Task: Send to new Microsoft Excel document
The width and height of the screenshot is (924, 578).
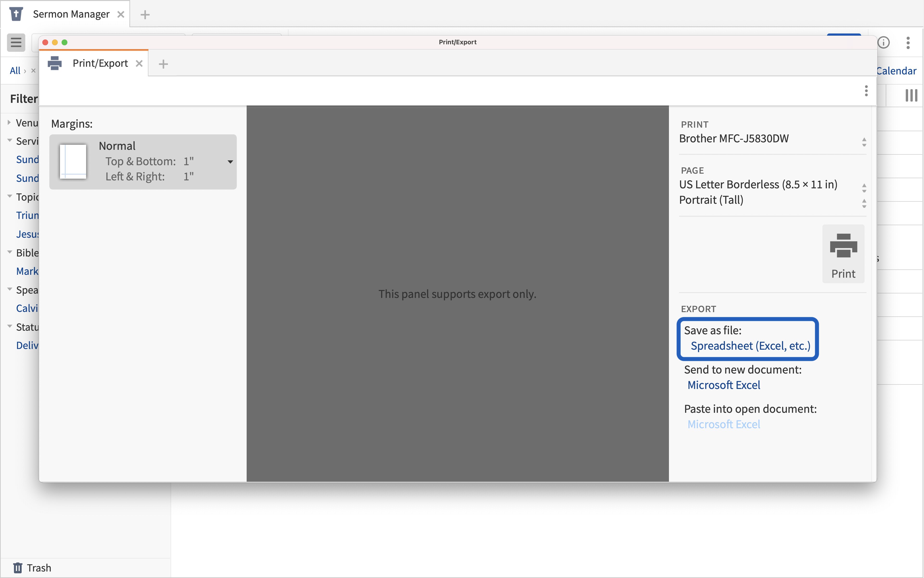Action: tap(724, 385)
